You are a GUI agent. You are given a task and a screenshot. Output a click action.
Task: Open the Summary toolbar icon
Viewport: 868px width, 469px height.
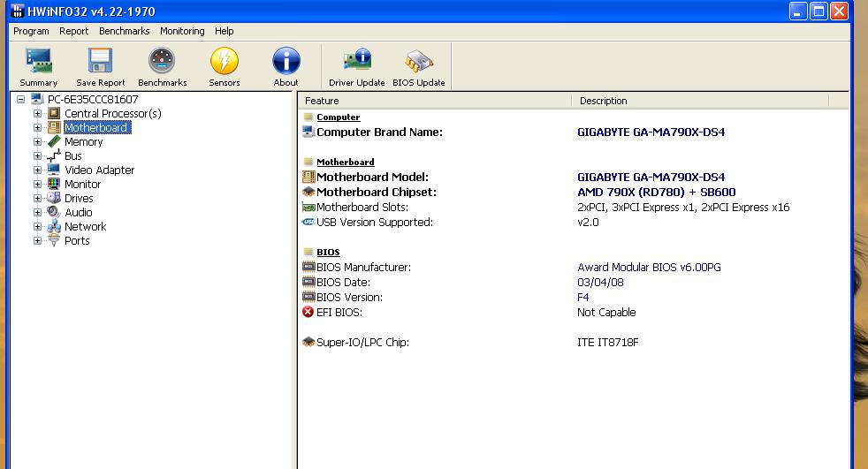39,61
